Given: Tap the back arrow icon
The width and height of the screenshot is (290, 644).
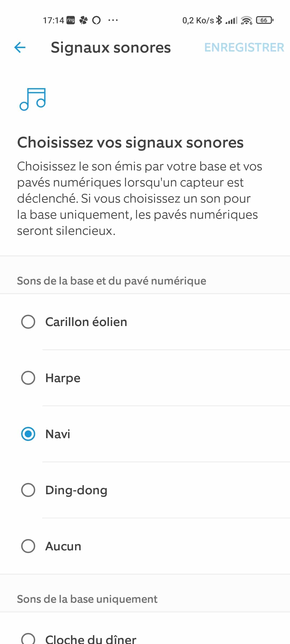Looking at the screenshot, I should coord(20,47).
